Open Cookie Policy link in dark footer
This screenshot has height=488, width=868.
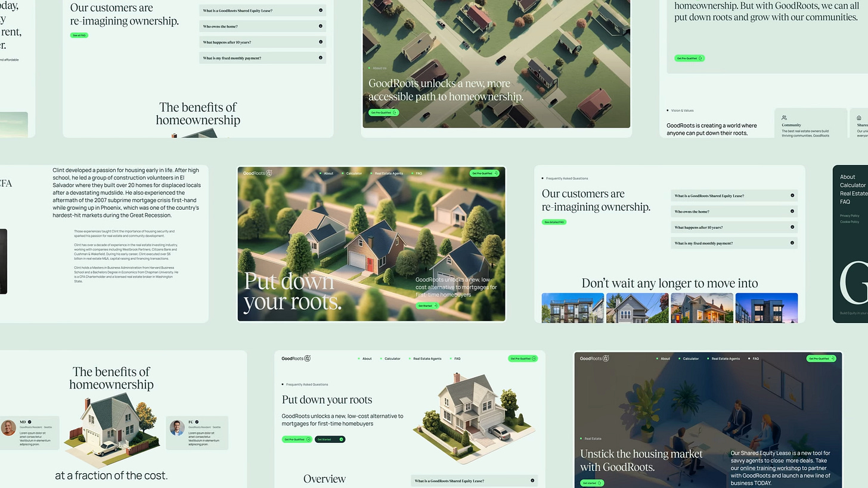(850, 222)
